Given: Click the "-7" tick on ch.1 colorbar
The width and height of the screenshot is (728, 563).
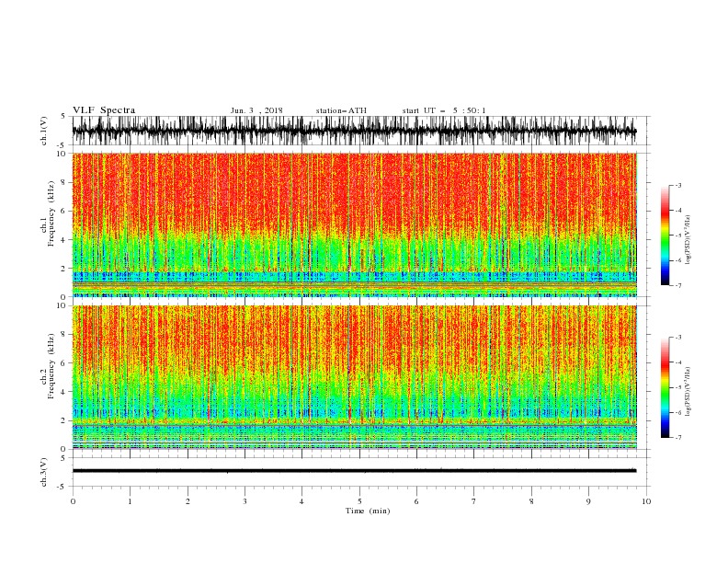Looking at the screenshot, I should click(677, 285).
